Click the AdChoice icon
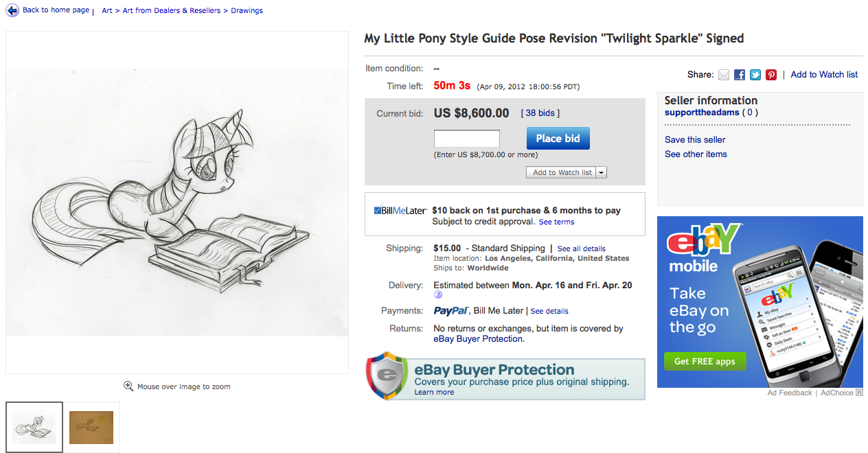The height and width of the screenshot is (453, 868). pyautogui.click(x=860, y=393)
